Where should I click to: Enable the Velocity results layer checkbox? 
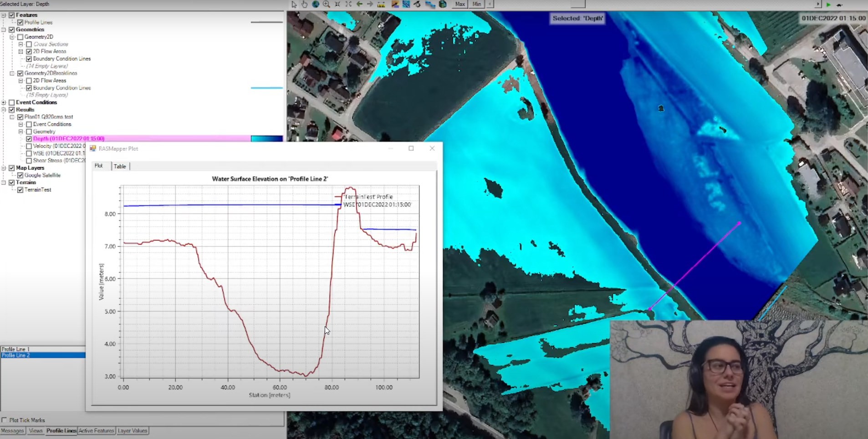[x=29, y=146]
